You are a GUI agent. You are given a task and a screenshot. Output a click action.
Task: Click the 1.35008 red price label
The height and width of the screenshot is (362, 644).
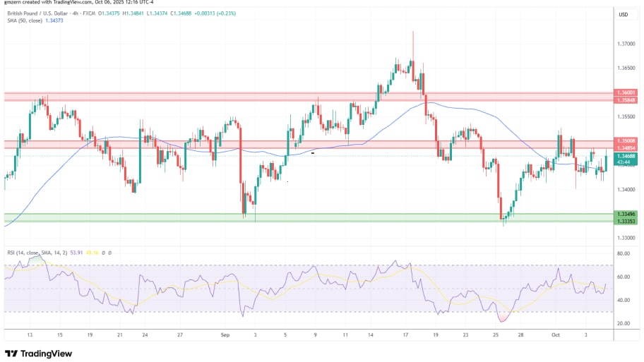click(624, 140)
